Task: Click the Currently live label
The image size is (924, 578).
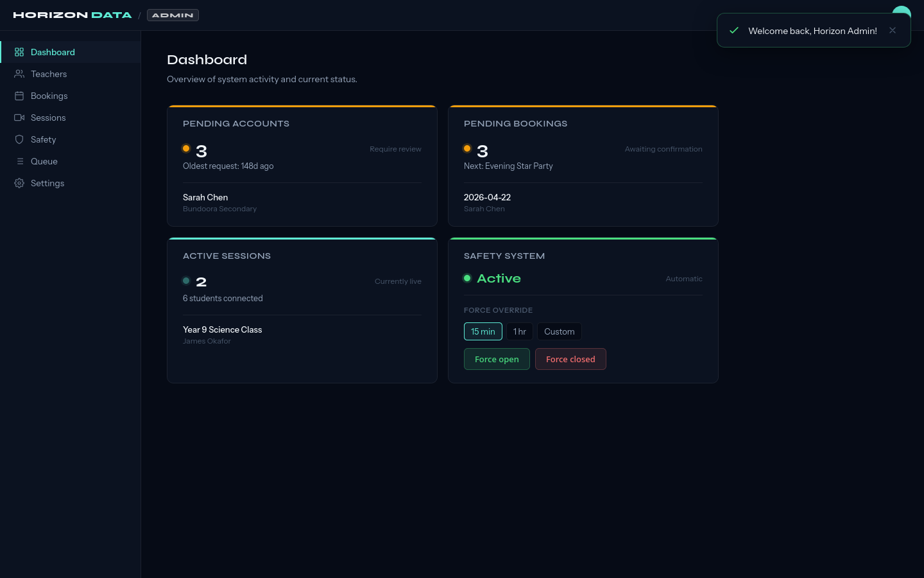Action: (398, 281)
